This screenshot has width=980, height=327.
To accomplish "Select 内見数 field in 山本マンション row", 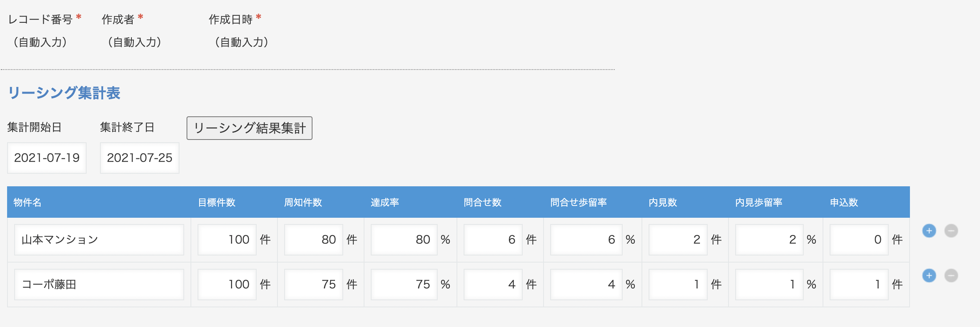I will pyautogui.click(x=678, y=240).
